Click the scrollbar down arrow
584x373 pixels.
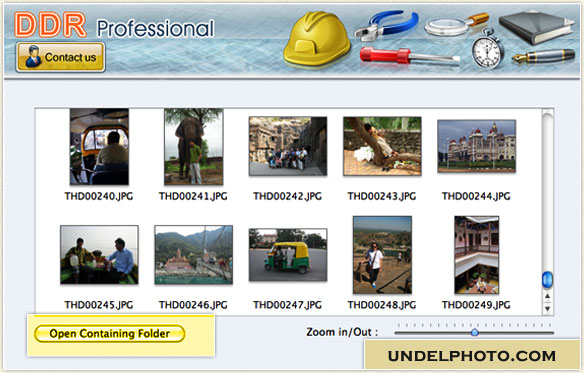pyautogui.click(x=547, y=309)
